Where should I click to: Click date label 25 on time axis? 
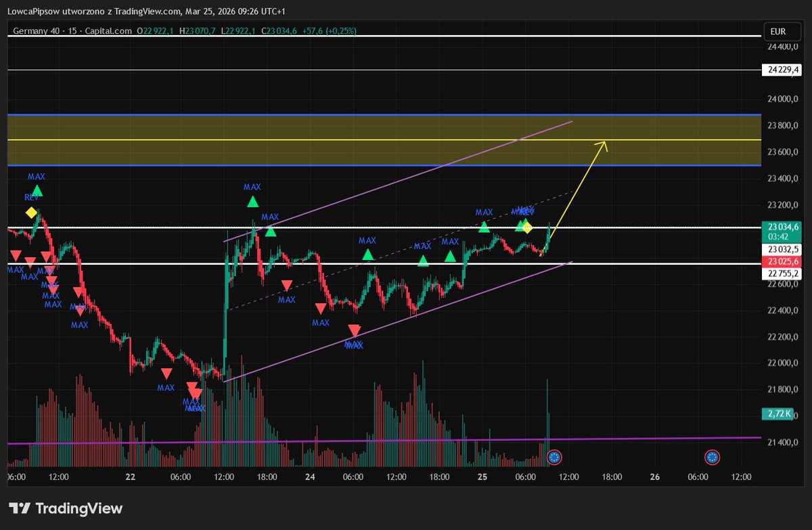pos(482,477)
